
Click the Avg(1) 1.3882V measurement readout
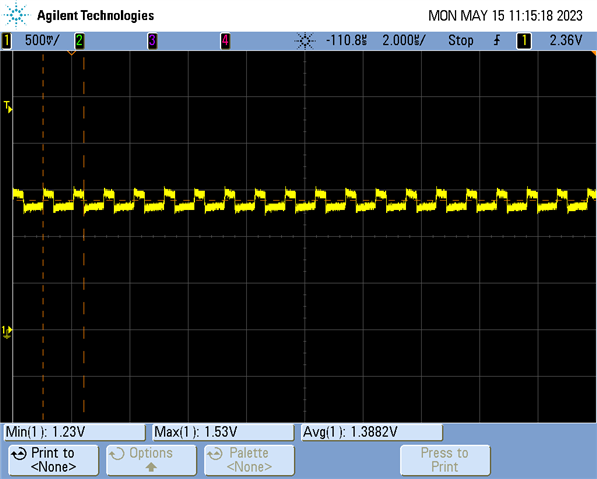372,432
